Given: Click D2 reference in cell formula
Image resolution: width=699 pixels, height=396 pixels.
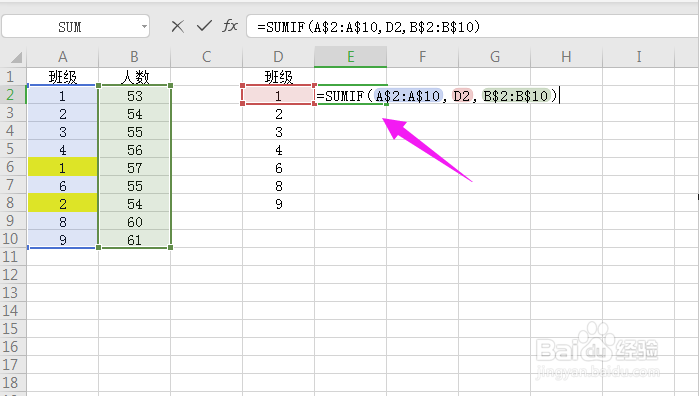Looking at the screenshot, I should tap(462, 95).
